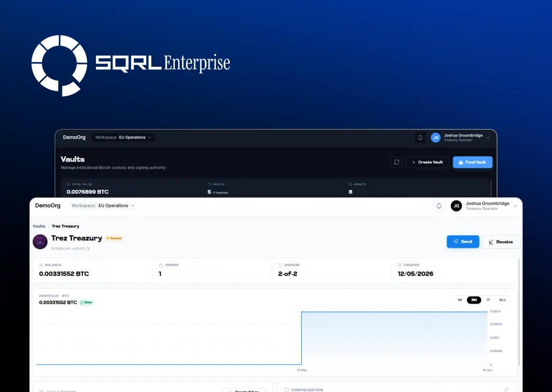The image size is (552, 392).
Task: Click the blue Fund Vault button
Action: point(472,162)
